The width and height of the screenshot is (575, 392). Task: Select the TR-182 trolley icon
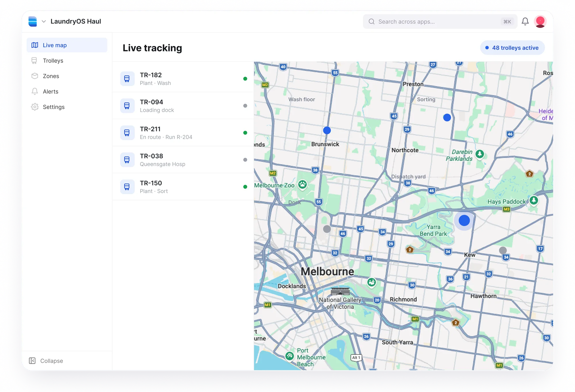coord(127,79)
